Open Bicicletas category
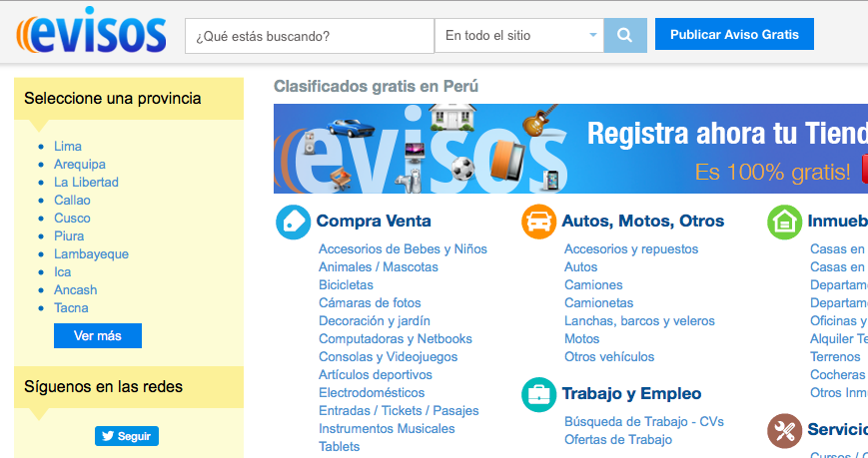The width and height of the screenshot is (868, 458). [x=346, y=284]
